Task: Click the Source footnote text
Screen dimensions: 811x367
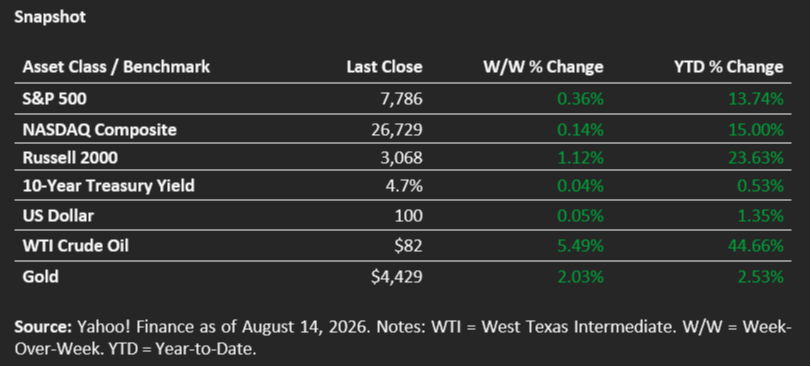Action: (x=402, y=338)
